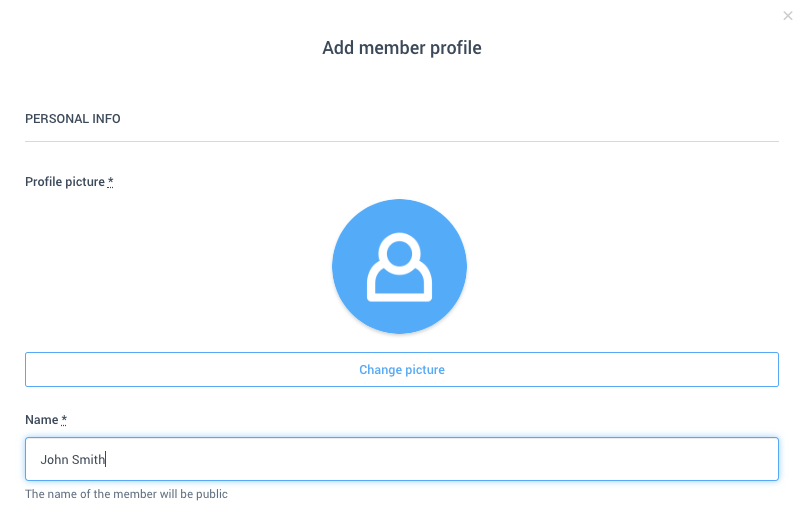This screenshot has width=805, height=506.
Task: Place cursor on the word Smith
Action: click(x=88, y=459)
